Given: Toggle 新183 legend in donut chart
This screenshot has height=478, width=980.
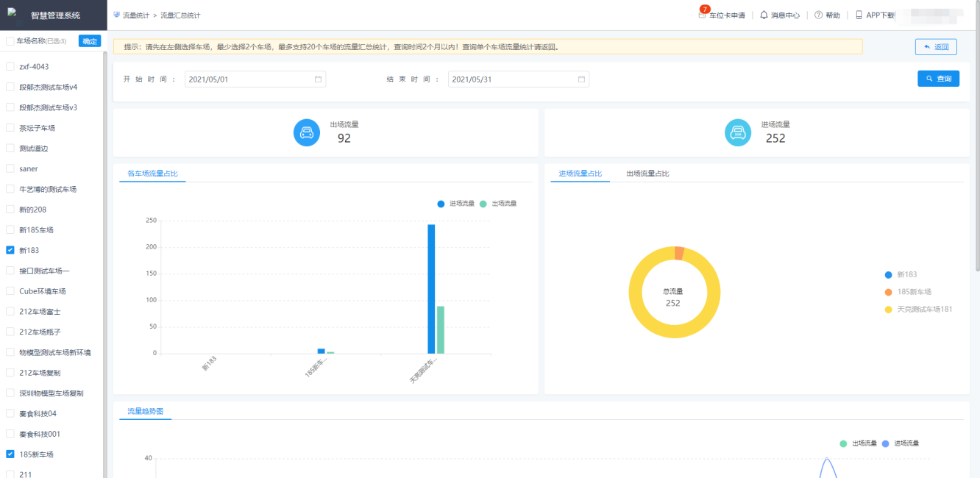Looking at the screenshot, I should [901, 274].
